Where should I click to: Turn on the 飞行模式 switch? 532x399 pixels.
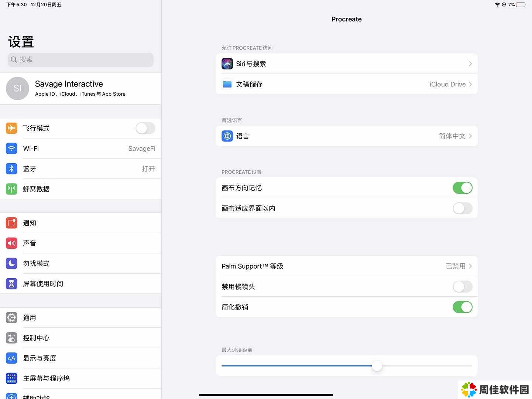145,128
